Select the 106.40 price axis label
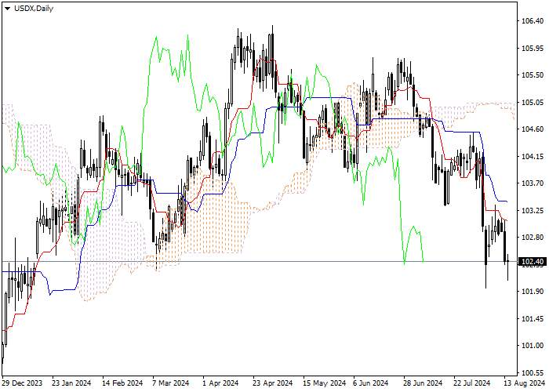 pyautogui.click(x=532, y=21)
